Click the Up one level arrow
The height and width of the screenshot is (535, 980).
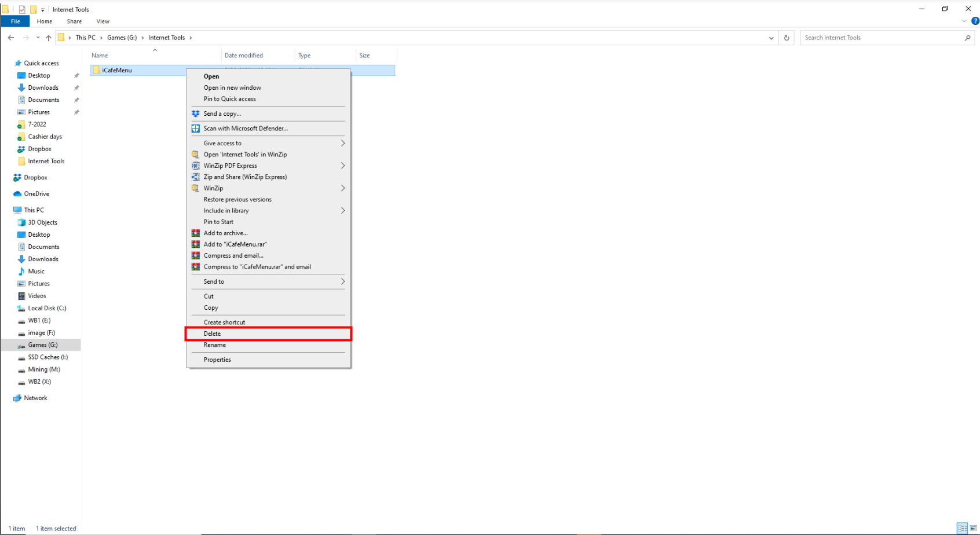(x=49, y=38)
